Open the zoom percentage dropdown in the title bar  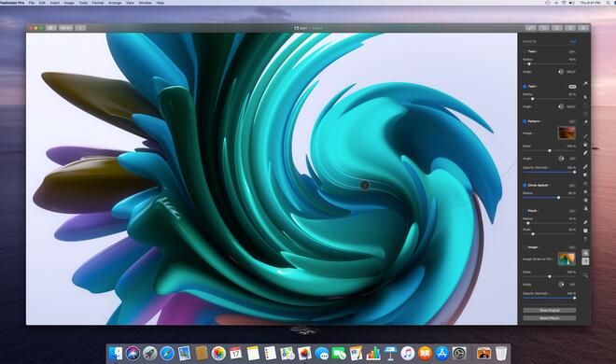pyautogui.click(x=65, y=28)
